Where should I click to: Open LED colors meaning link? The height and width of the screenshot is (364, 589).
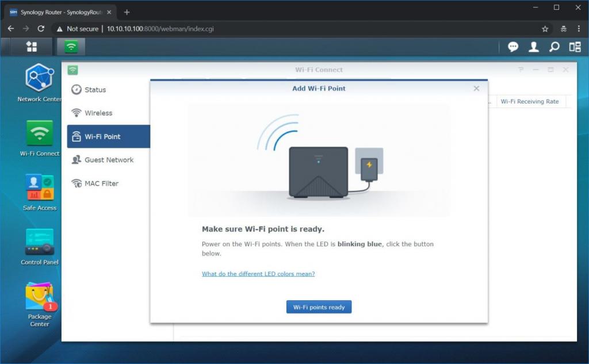coord(258,274)
